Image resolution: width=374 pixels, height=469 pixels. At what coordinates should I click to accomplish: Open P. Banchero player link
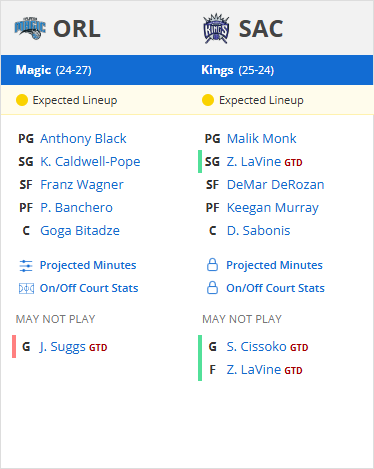(77, 208)
